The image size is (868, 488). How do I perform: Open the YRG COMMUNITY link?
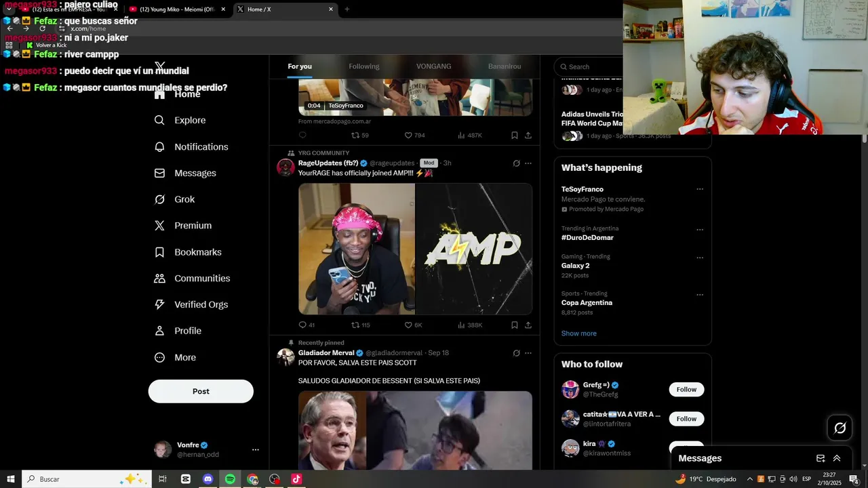(x=323, y=153)
